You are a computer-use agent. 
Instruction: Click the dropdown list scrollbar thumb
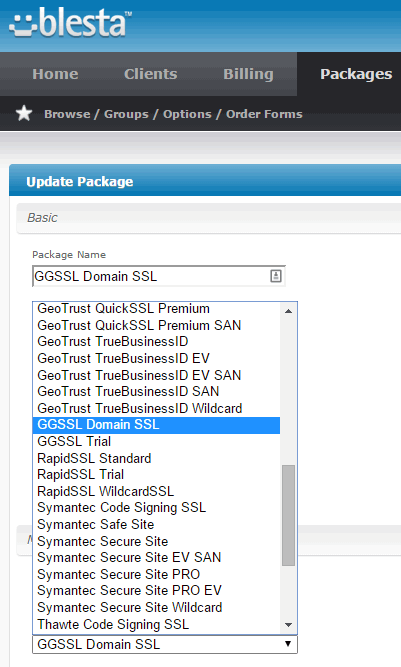point(288,515)
